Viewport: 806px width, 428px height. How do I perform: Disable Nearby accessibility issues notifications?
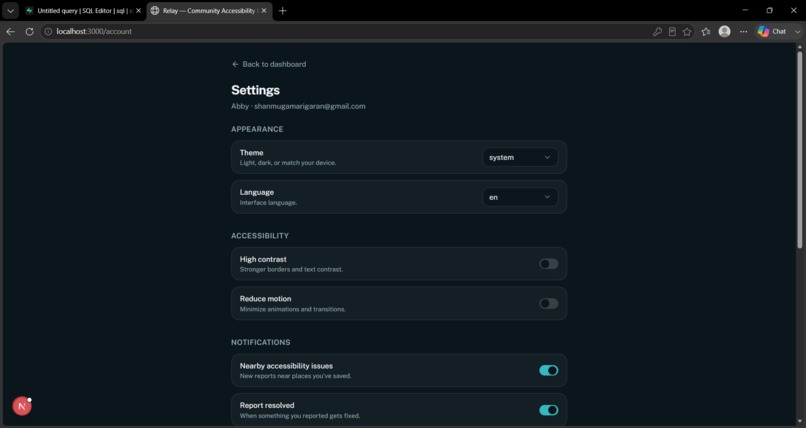tap(548, 370)
